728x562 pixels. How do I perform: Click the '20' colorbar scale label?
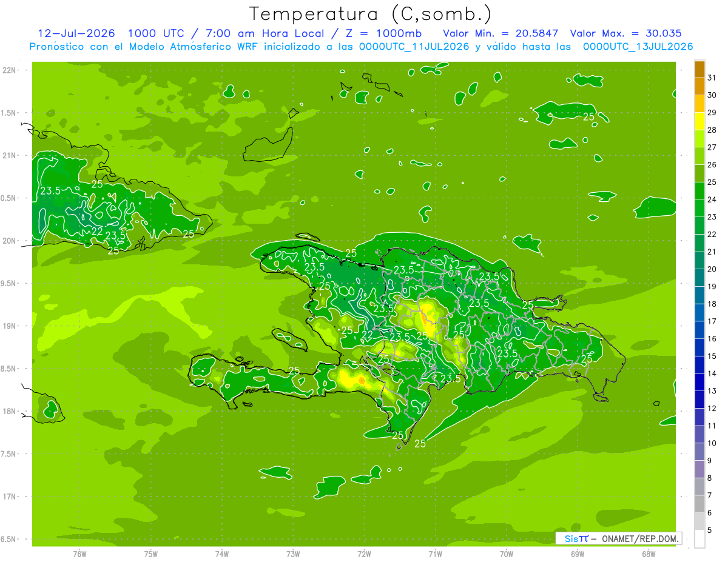pyautogui.click(x=712, y=269)
